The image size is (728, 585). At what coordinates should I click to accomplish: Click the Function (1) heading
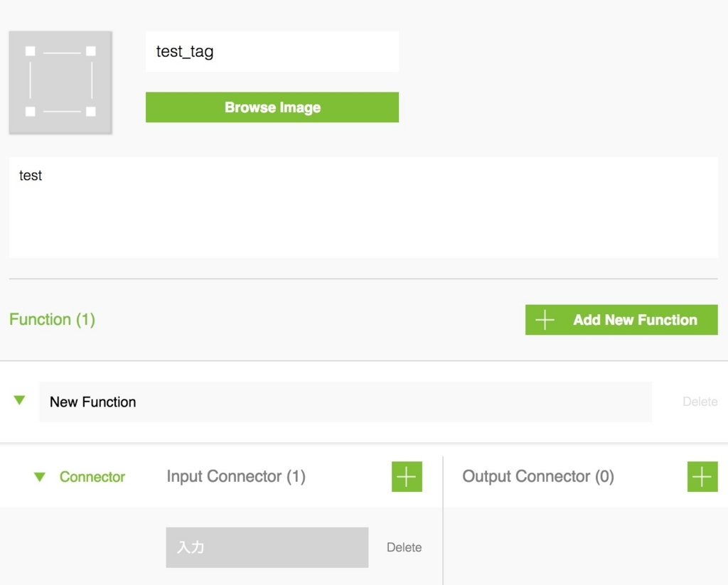point(52,319)
